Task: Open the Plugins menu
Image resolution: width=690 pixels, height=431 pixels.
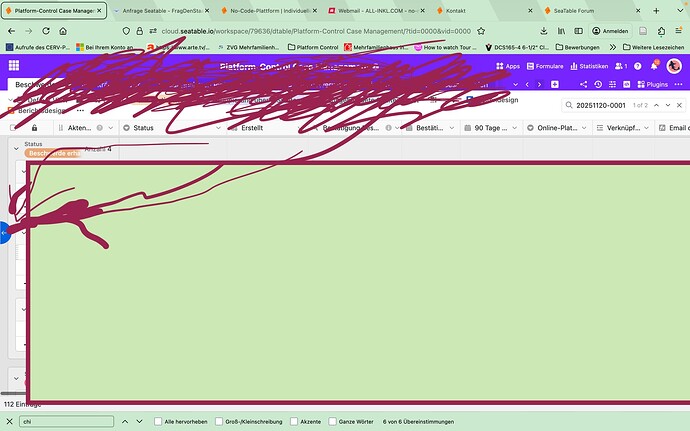Action: pos(653,84)
